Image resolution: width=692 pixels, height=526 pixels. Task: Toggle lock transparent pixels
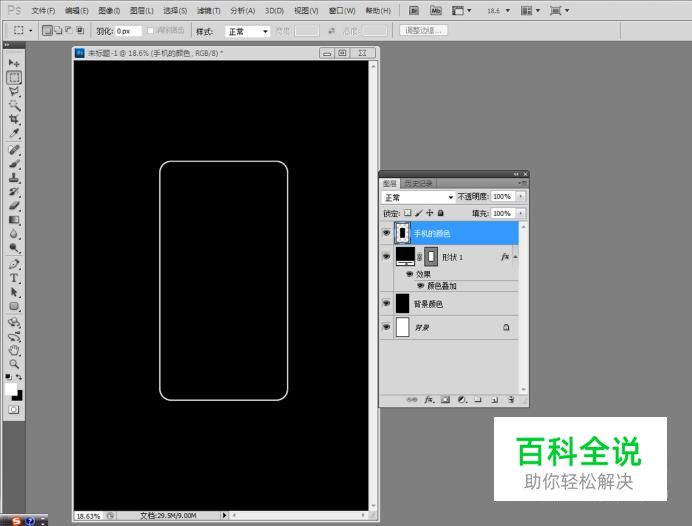pyautogui.click(x=408, y=213)
